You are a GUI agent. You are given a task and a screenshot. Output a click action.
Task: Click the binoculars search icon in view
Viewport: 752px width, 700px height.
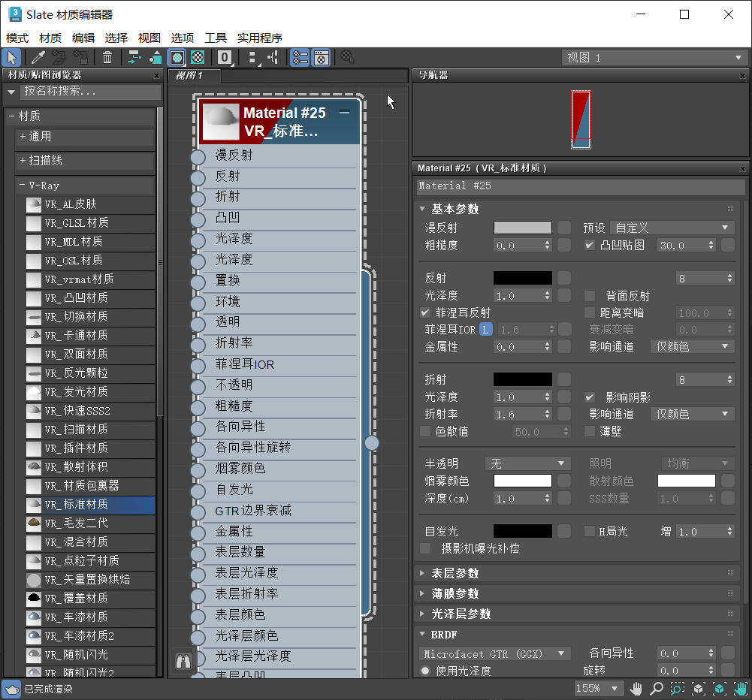pyautogui.click(x=183, y=661)
